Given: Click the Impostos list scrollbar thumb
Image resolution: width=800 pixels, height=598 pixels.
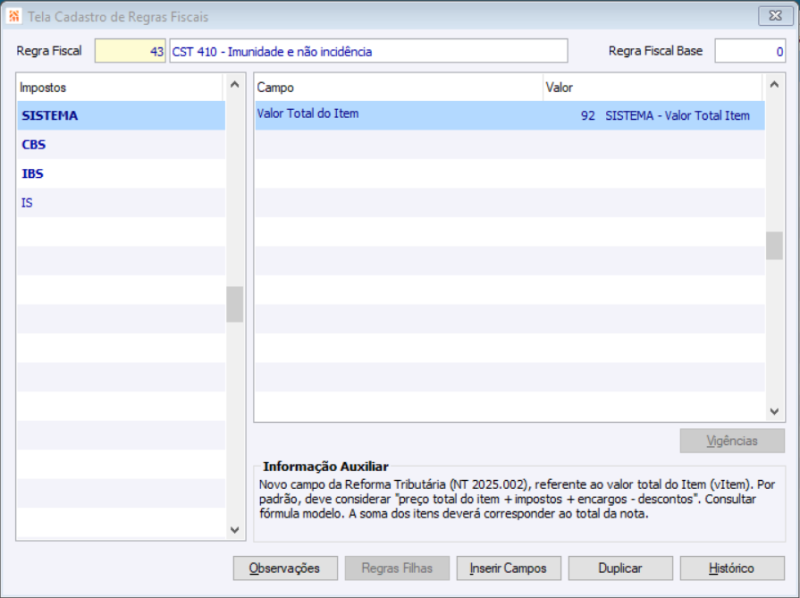Looking at the screenshot, I should [234, 302].
